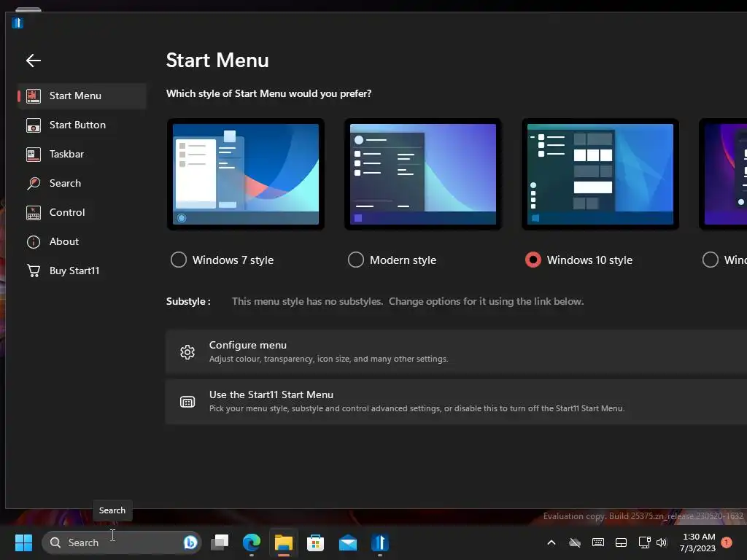The image size is (747, 560).
Task: Click the taskbar Search input field
Action: tap(122, 542)
